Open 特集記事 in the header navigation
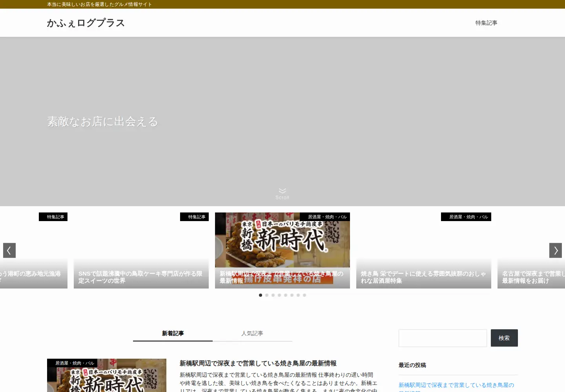Screen dimensions: 565x392 [x=486, y=23]
